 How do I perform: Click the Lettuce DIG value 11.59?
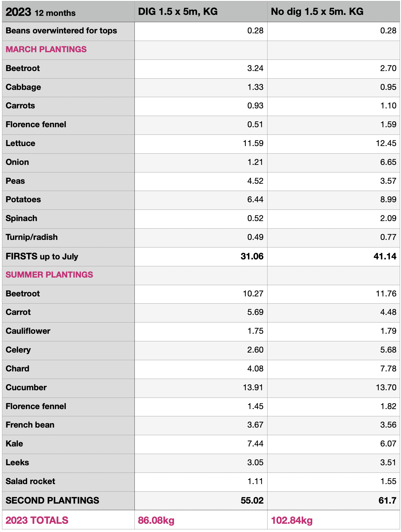[x=253, y=143]
